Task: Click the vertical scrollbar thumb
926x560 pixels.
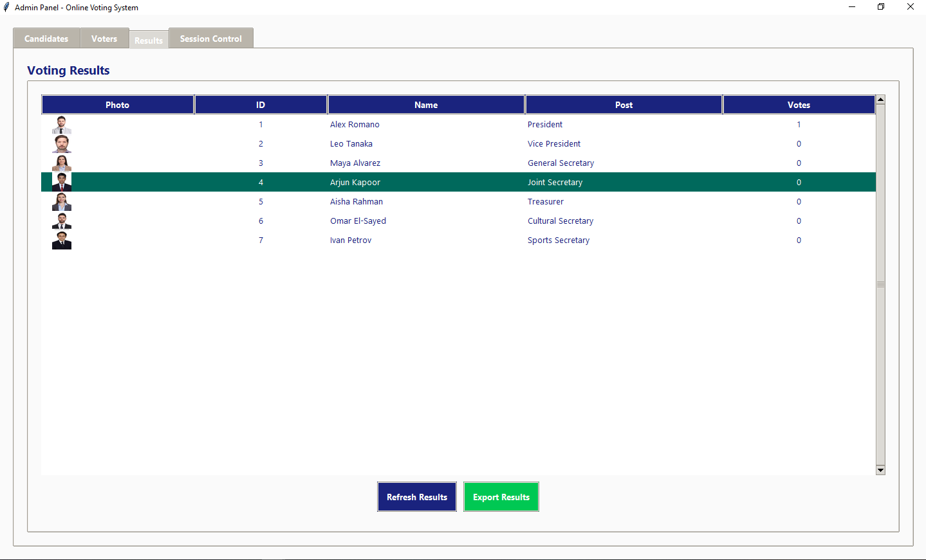Action: (x=880, y=283)
